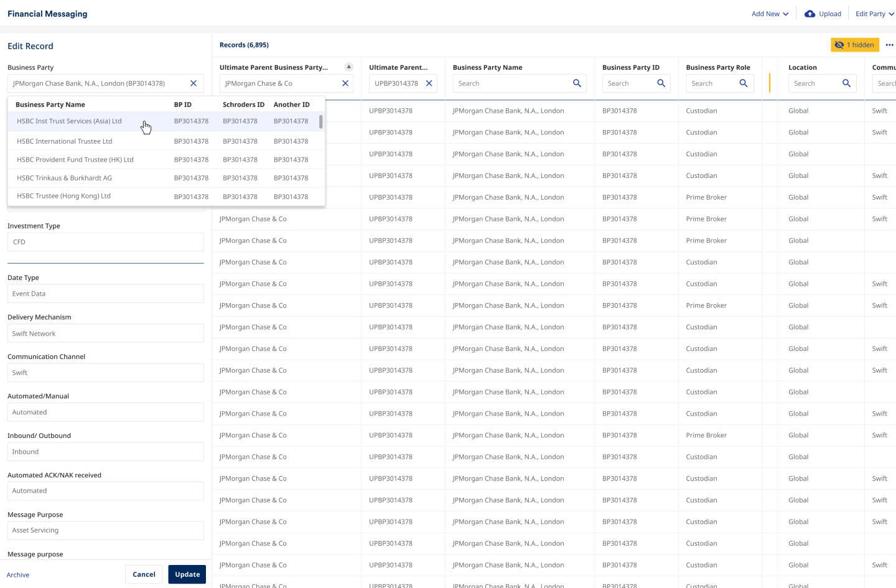This screenshot has height=588, width=896.
Task: Open the Investment Type field showing CFD
Action: pos(106,242)
